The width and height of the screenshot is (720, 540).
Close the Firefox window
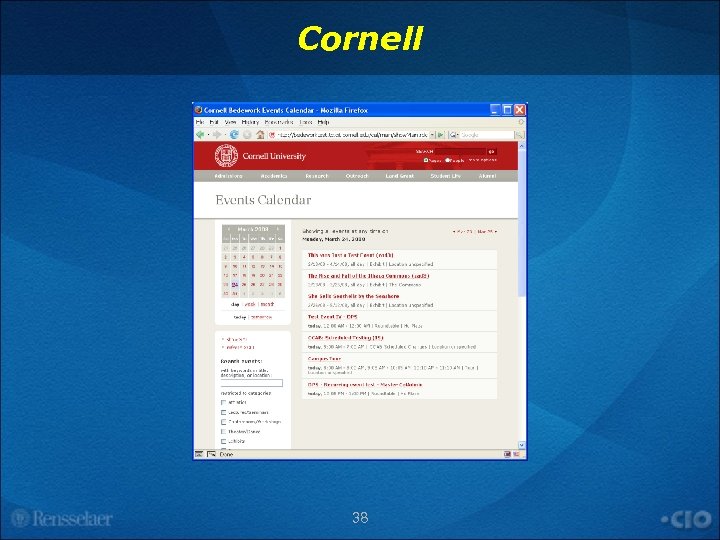click(519, 110)
